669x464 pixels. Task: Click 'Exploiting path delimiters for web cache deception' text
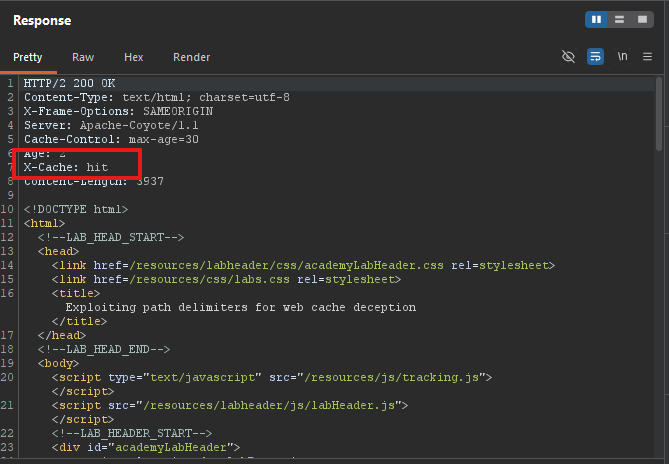pos(241,307)
